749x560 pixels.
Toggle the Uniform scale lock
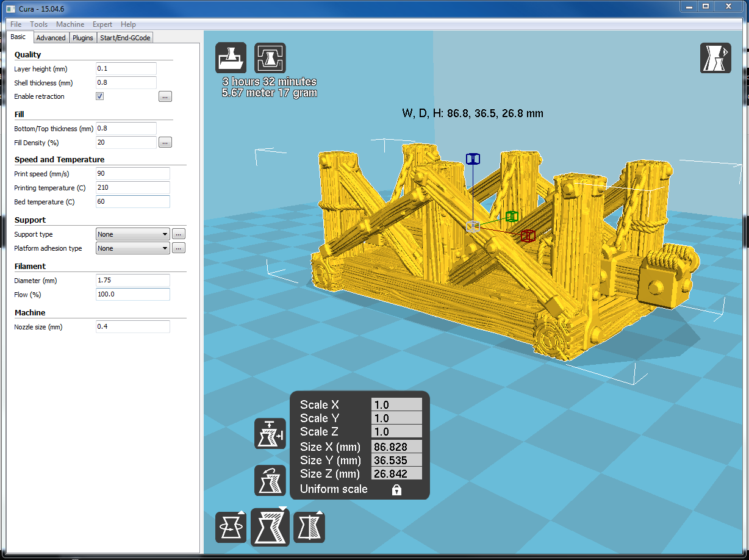point(396,490)
